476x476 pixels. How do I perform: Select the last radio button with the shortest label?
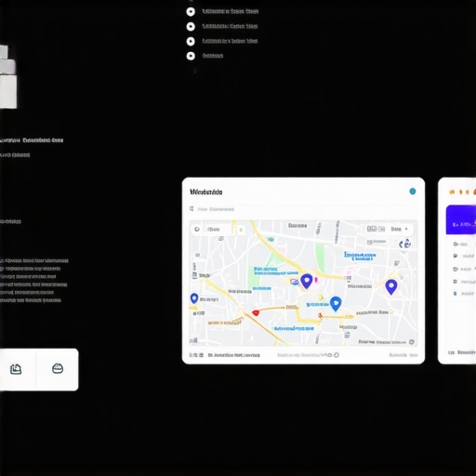[191, 56]
